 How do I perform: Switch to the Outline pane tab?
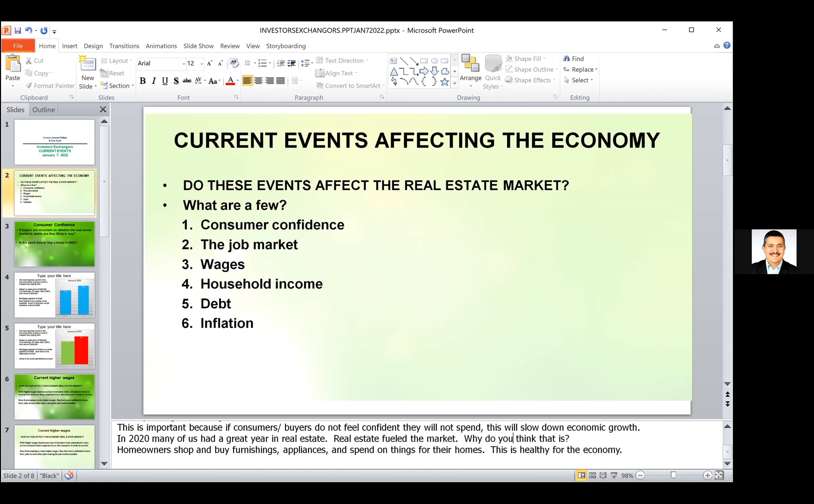43,110
